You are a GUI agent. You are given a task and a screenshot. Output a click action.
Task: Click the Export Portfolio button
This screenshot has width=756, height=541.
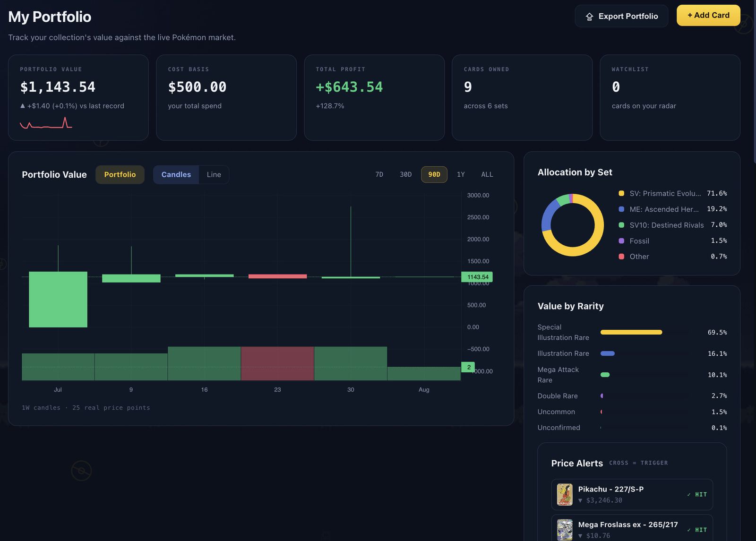coord(621,16)
